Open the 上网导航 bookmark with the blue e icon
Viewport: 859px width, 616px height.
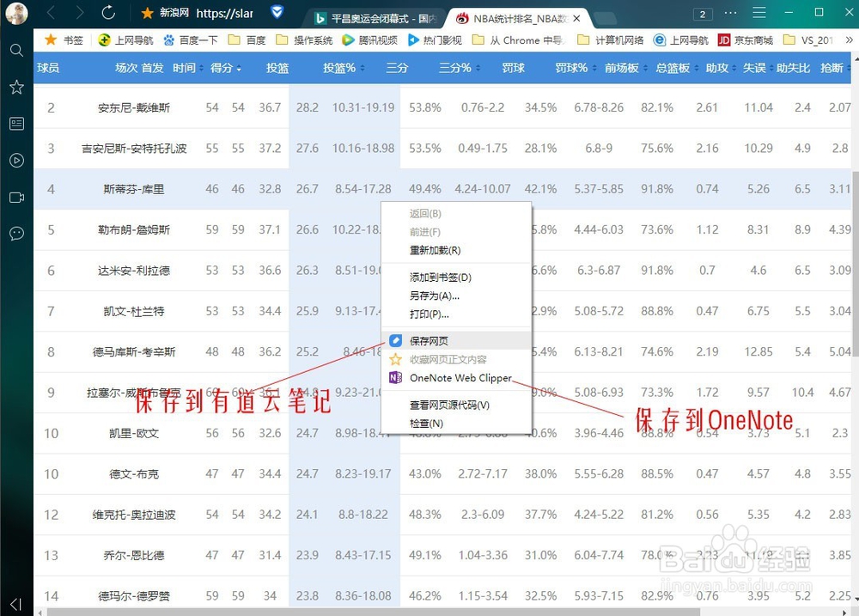681,40
